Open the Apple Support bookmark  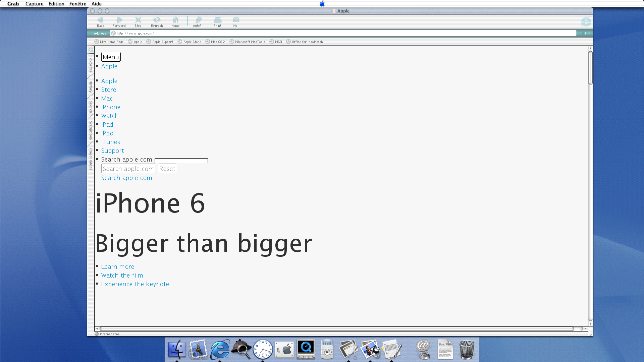[160, 42]
